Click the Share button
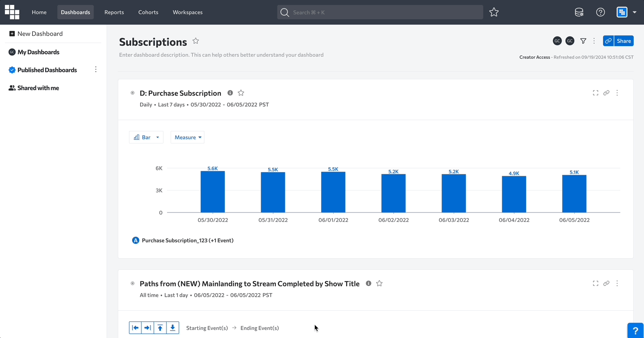Image resolution: width=644 pixels, height=338 pixels. coord(623,41)
